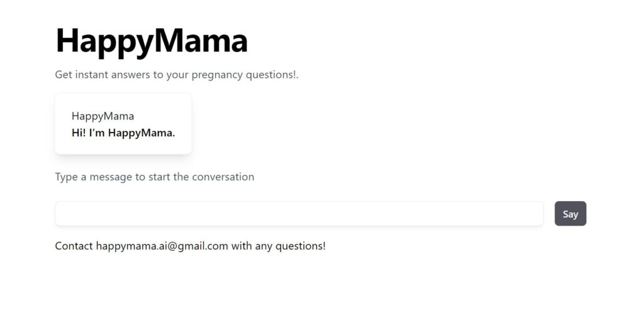Click the word 'start' in hint text

tap(159, 177)
